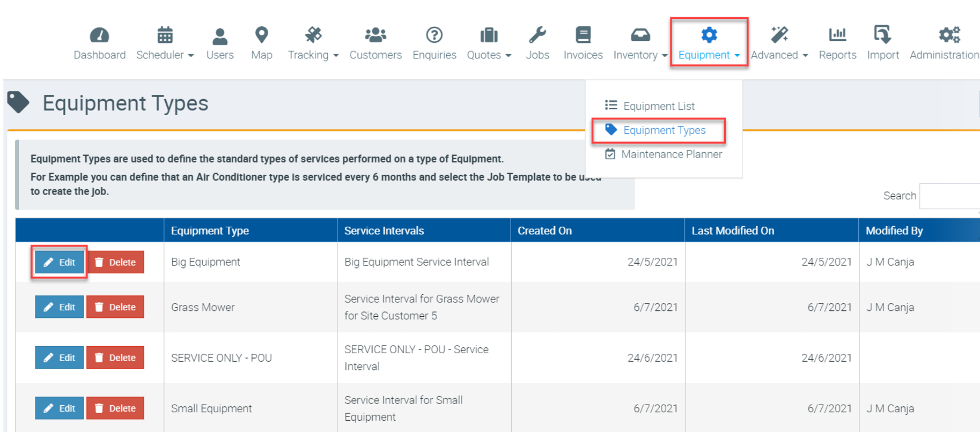Delete the Grass Mower equipment type
Viewport: 980px width, 432px height.
point(115,307)
